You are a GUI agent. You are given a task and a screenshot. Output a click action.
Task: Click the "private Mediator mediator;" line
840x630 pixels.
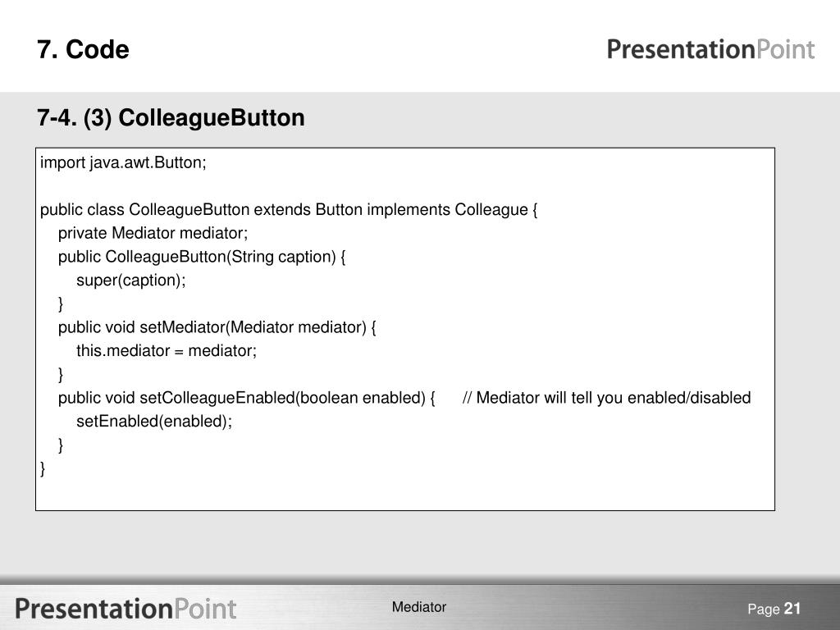pos(153,233)
